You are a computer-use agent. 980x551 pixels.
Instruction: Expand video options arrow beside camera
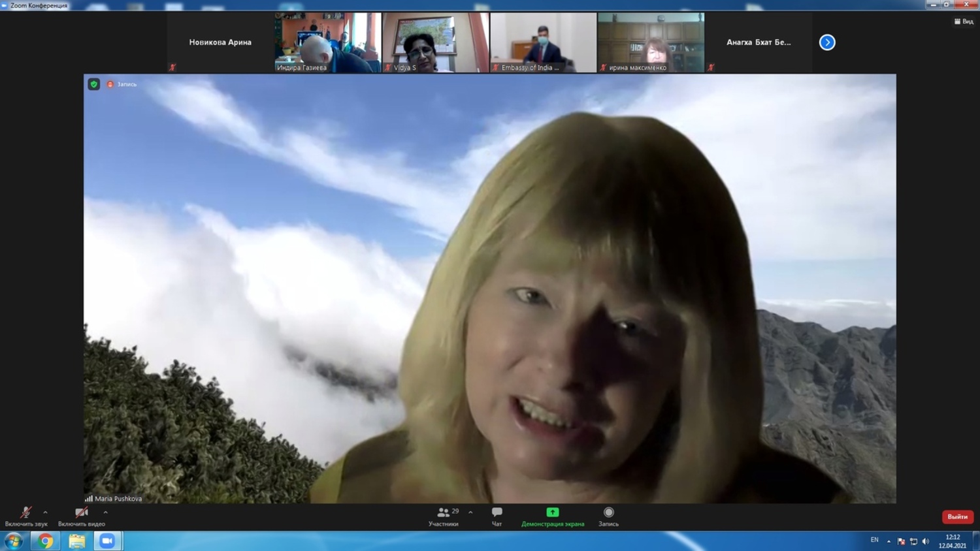coord(105,512)
